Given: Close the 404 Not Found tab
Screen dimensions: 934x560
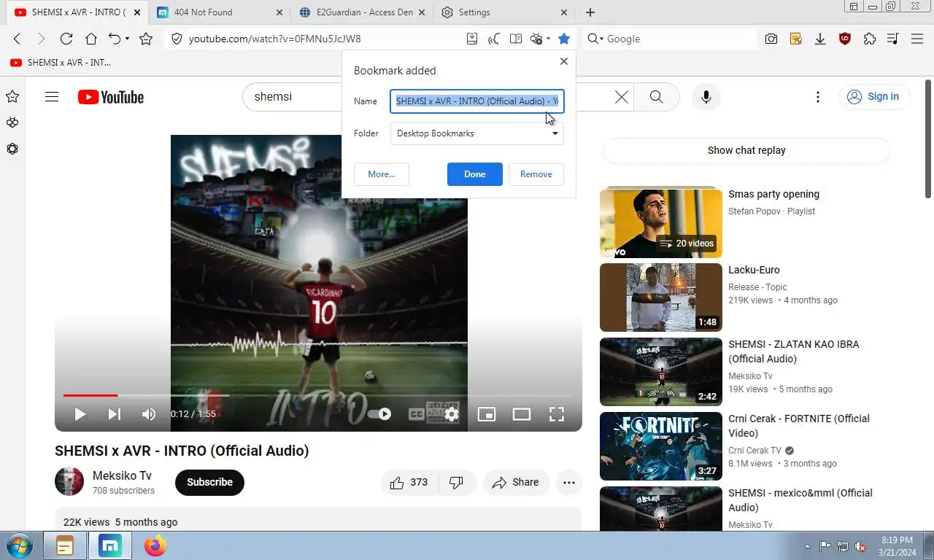Looking at the screenshot, I should pos(279,12).
